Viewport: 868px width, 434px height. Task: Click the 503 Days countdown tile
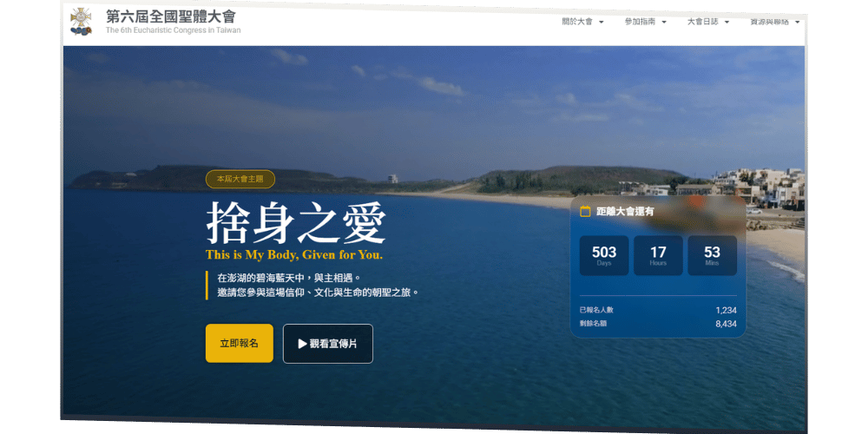click(604, 255)
